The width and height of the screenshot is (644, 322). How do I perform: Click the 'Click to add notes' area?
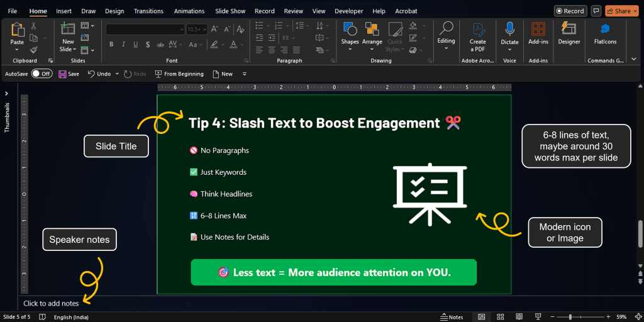[51, 303]
